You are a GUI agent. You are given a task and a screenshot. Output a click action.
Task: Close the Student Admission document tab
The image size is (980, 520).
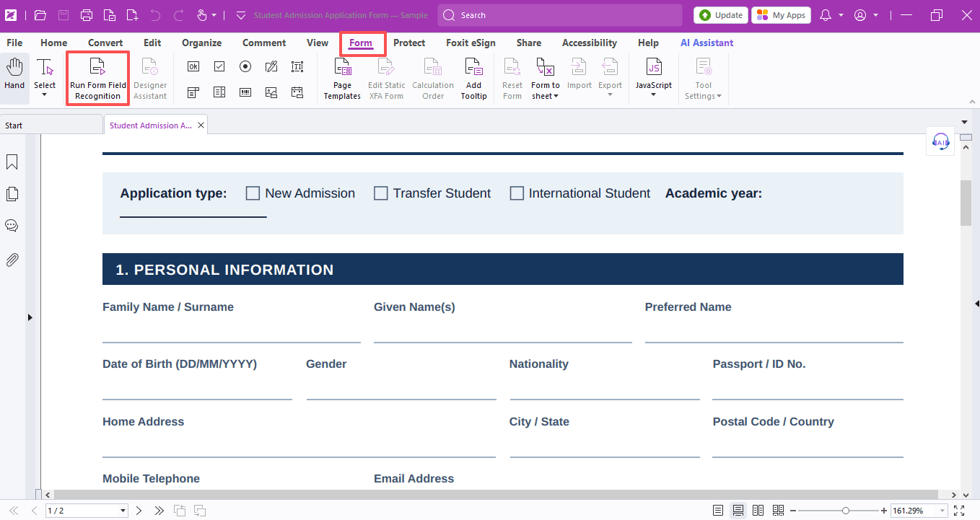click(201, 125)
